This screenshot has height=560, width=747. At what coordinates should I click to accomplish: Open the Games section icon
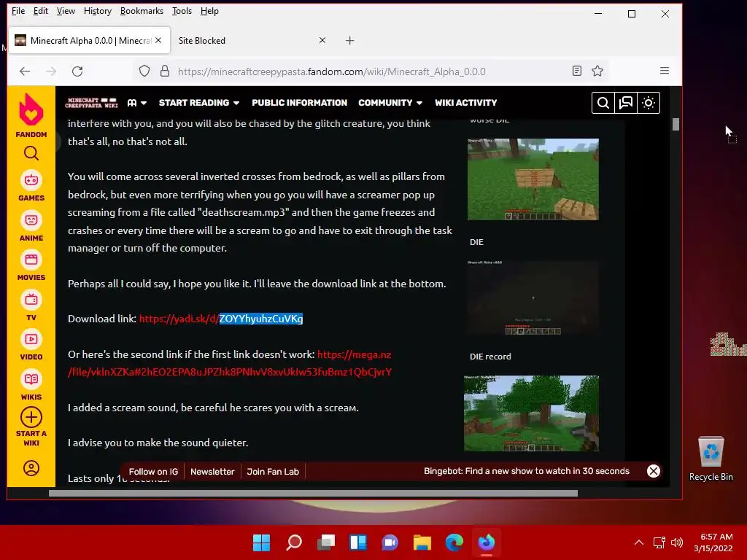coord(31,181)
